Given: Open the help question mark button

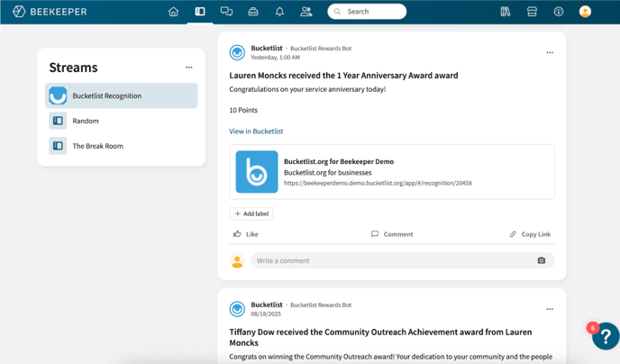Looking at the screenshot, I should [x=606, y=336].
